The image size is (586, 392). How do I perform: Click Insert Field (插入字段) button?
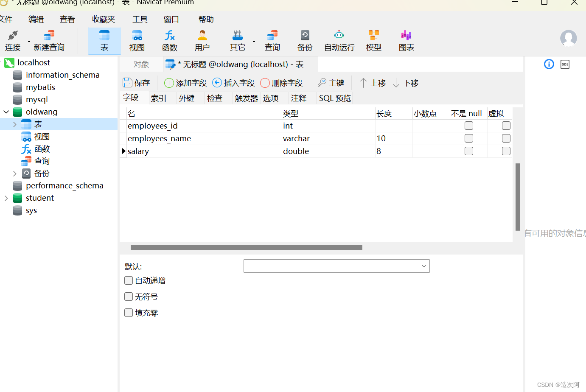233,83
